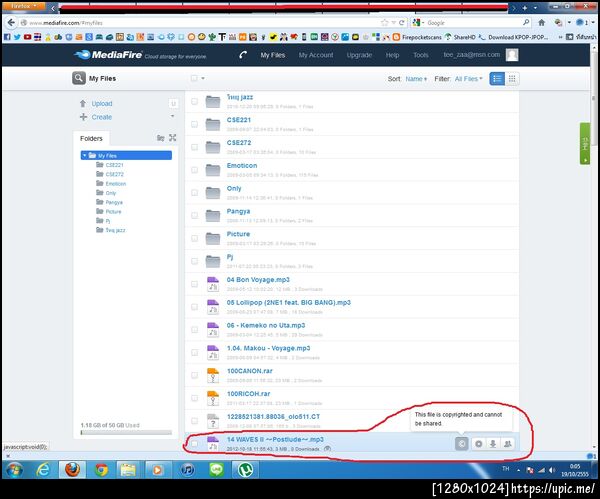This screenshot has height=499, width=600.
Task: Click the browser home icon
Action: pos(541,23)
